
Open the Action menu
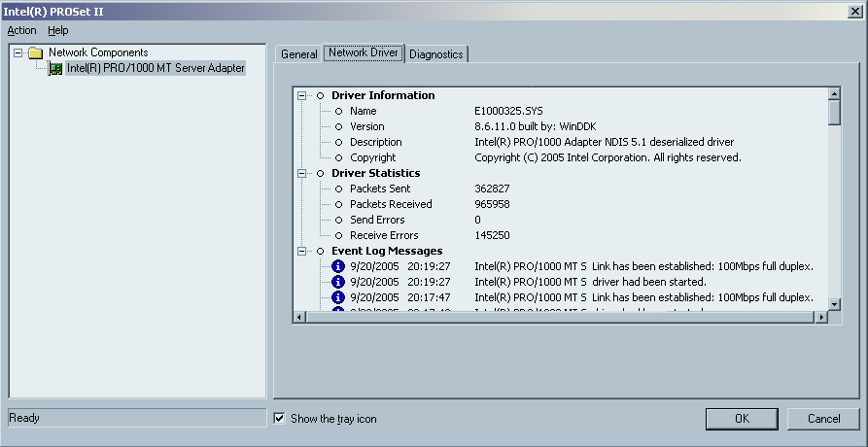click(21, 30)
